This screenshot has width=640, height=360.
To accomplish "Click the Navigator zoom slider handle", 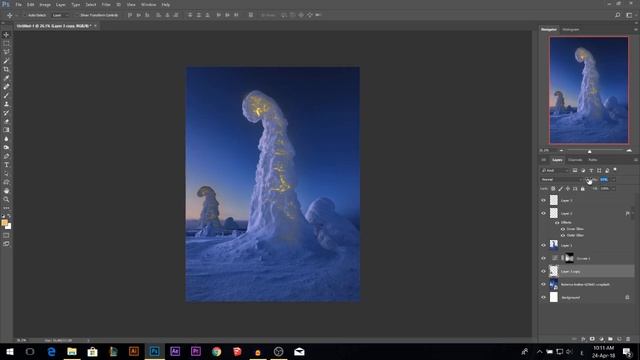I will (x=589, y=151).
